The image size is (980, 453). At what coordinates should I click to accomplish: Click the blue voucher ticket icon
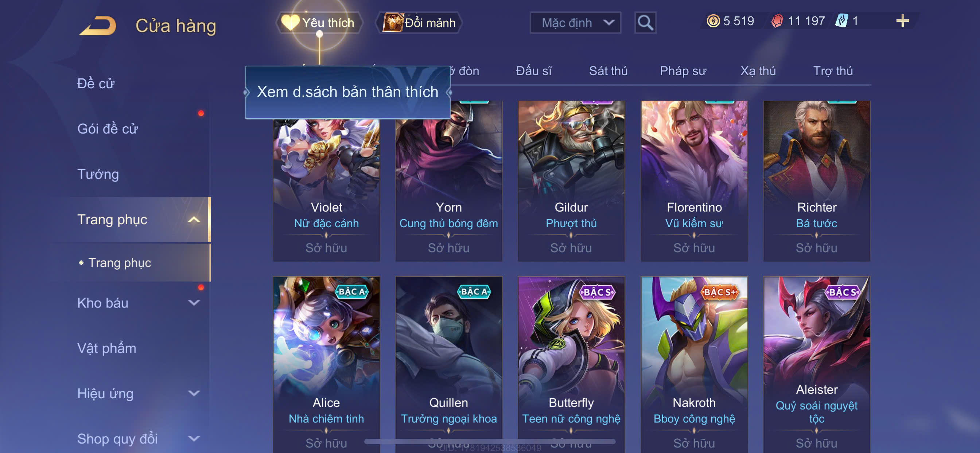[x=841, y=21]
